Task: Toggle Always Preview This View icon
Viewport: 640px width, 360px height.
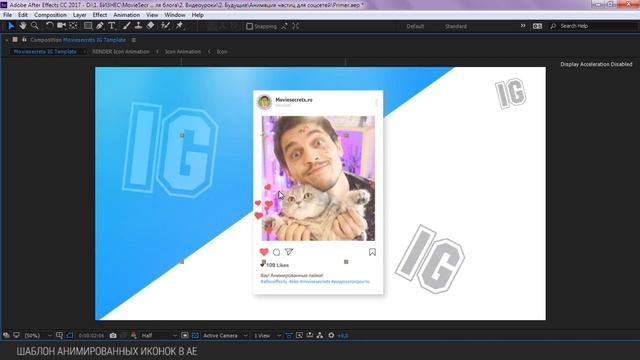Action: 6,336
